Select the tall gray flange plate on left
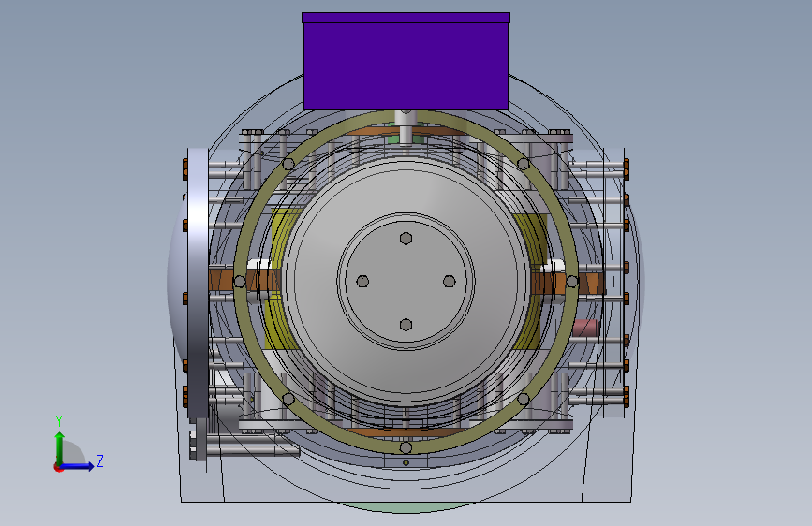 click(x=198, y=284)
